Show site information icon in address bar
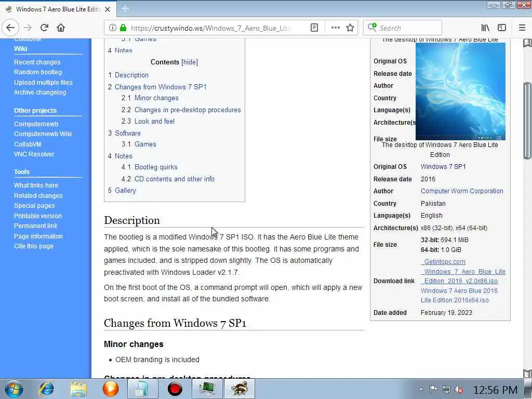Viewport: 532px width, 399px height. (x=112, y=28)
